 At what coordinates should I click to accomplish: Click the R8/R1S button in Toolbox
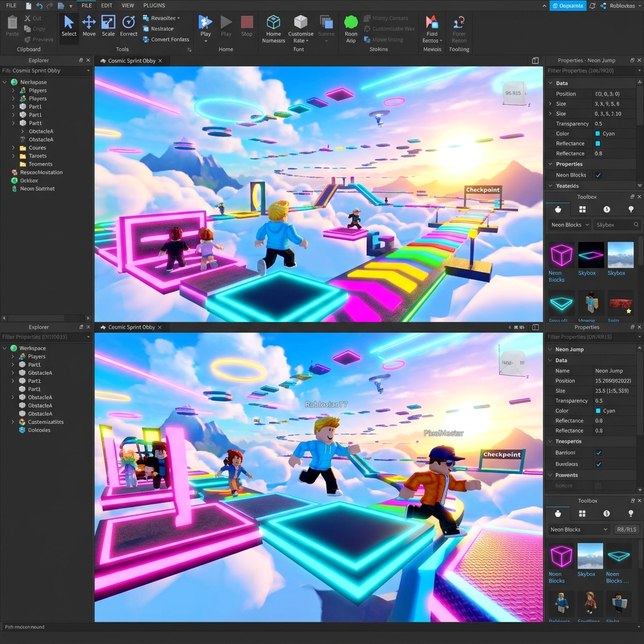click(x=626, y=530)
